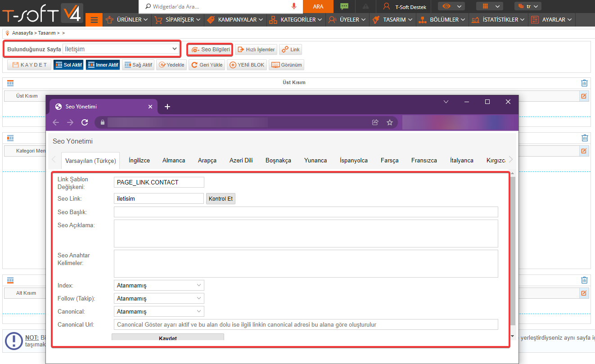Open the Bulunduğunuz Sayfa İletişim dropdown
The width and height of the screenshot is (595, 364).
click(x=121, y=49)
